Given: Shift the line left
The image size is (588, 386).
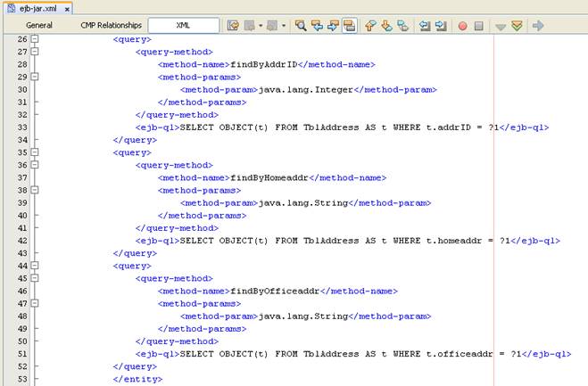Looking at the screenshot, I should [425, 26].
